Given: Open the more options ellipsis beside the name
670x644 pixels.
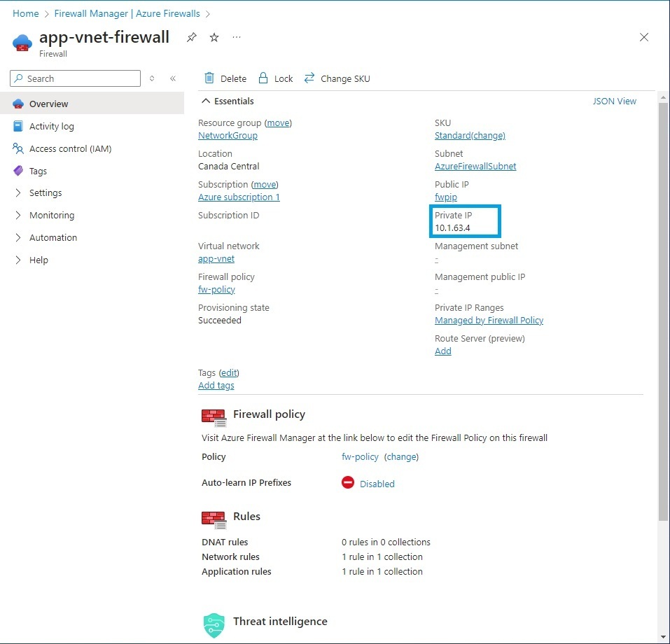Looking at the screenshot, I should 236,38.
